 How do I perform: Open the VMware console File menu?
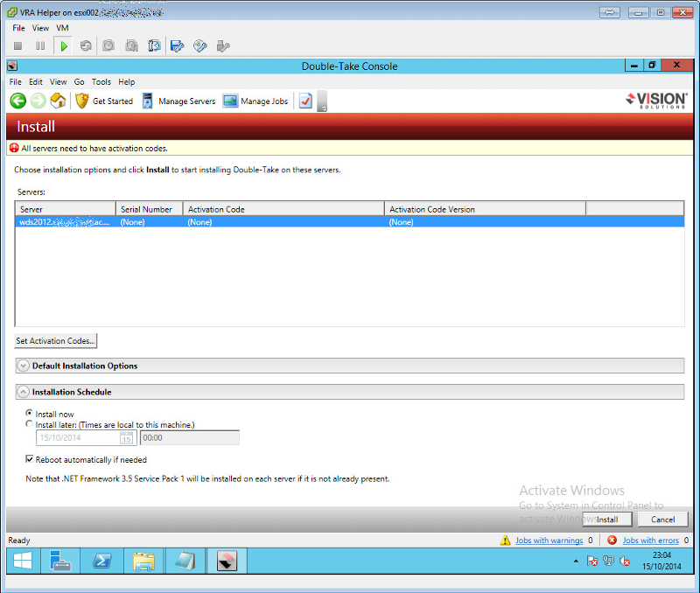pos(18,28)
